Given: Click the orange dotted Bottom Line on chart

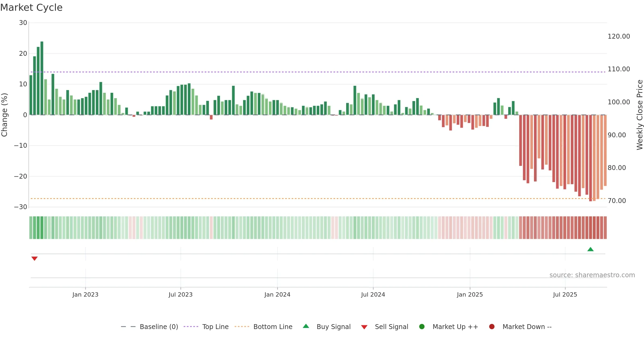Looking at the screenshot, I should pos(318,198).
